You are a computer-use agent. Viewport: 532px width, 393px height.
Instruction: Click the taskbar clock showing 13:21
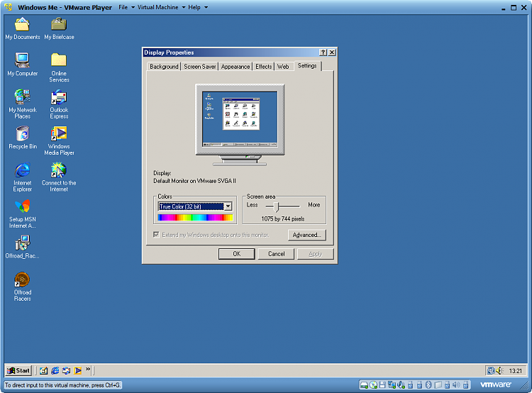(x=516, y=371)
